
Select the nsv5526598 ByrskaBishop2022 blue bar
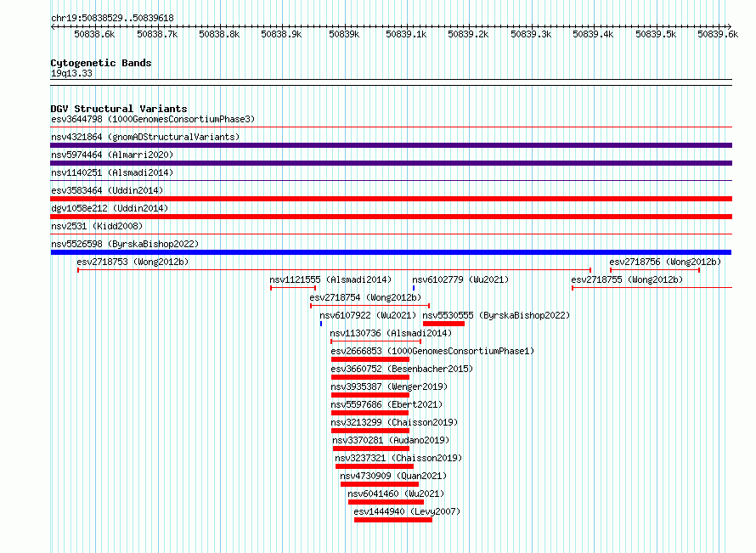[391, 252]
